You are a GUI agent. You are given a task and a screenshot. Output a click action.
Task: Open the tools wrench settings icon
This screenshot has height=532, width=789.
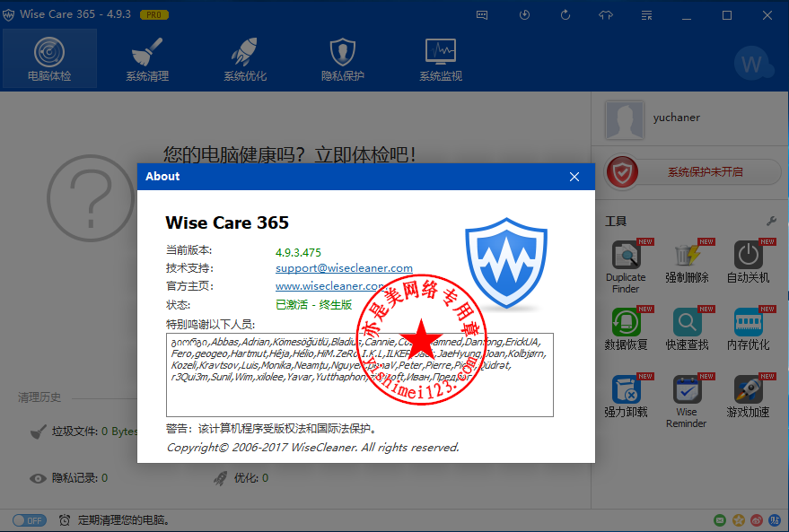click(771, 221)
